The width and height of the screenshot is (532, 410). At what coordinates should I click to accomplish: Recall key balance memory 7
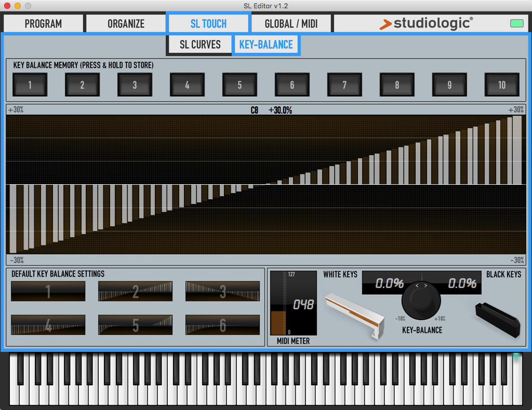point(344,85)
